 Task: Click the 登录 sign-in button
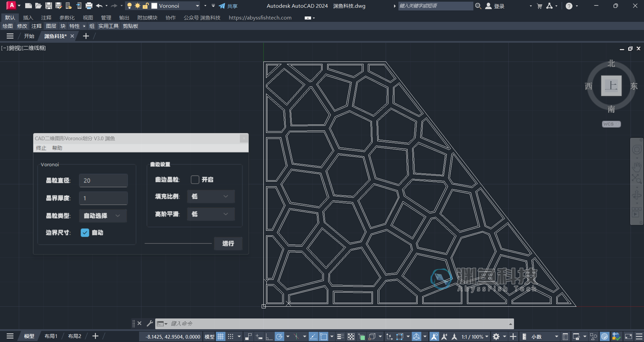click(x=495, y=6)
